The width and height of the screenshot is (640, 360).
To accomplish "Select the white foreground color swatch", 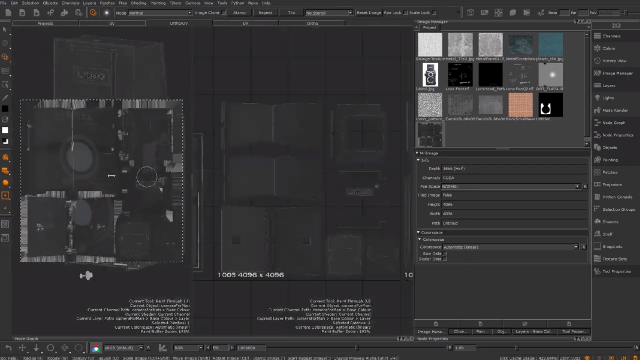I will click(5, 130).
